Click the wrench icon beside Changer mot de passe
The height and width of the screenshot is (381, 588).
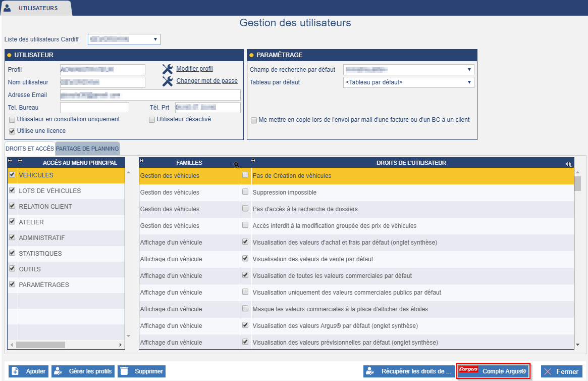coord(167,81)
